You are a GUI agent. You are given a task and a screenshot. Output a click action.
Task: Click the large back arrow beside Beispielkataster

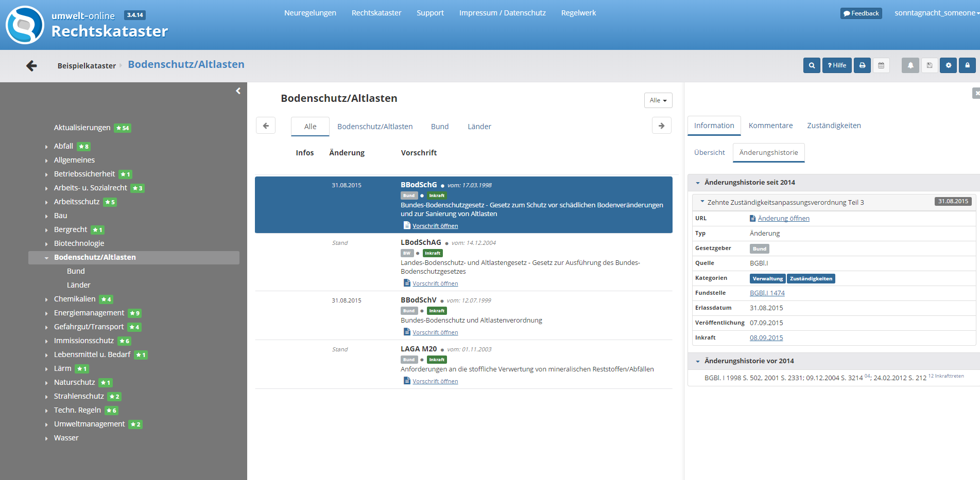31,65
